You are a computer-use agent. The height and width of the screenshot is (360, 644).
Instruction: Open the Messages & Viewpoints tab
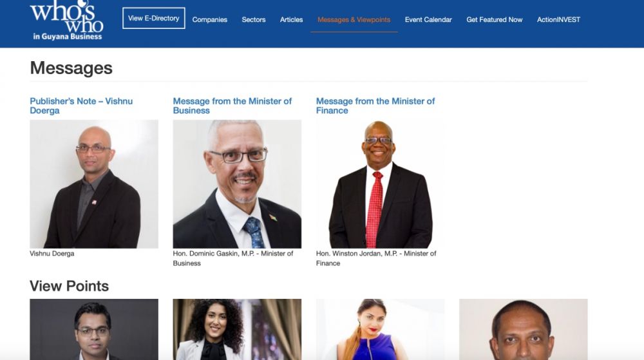(354, 19)
